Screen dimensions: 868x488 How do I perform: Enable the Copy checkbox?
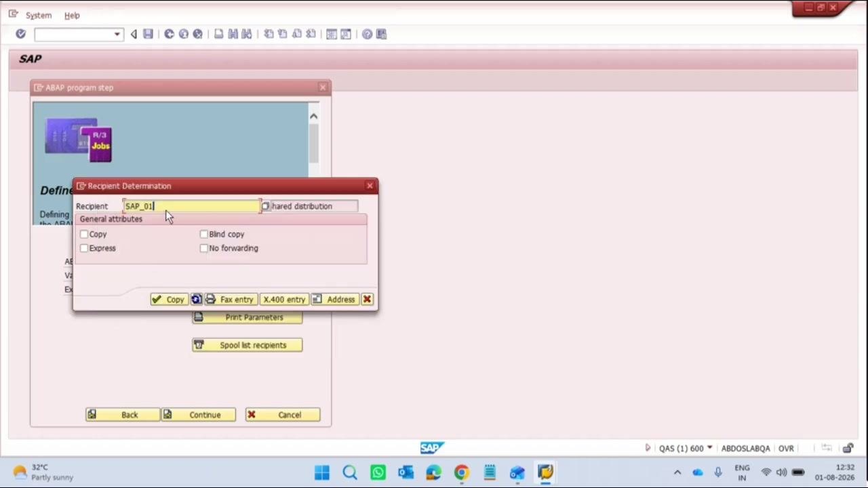click(x=84, y=234)
